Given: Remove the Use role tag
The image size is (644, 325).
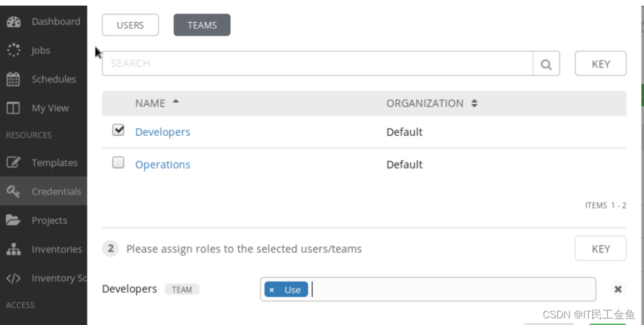Looking at the screenshot, I should (272, 290).
